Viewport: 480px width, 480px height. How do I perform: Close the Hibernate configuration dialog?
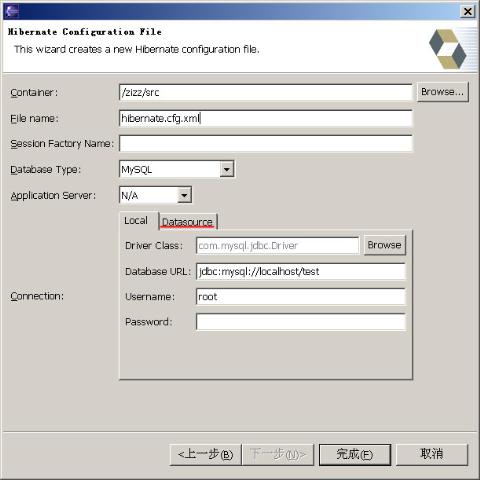pos(467,12)
